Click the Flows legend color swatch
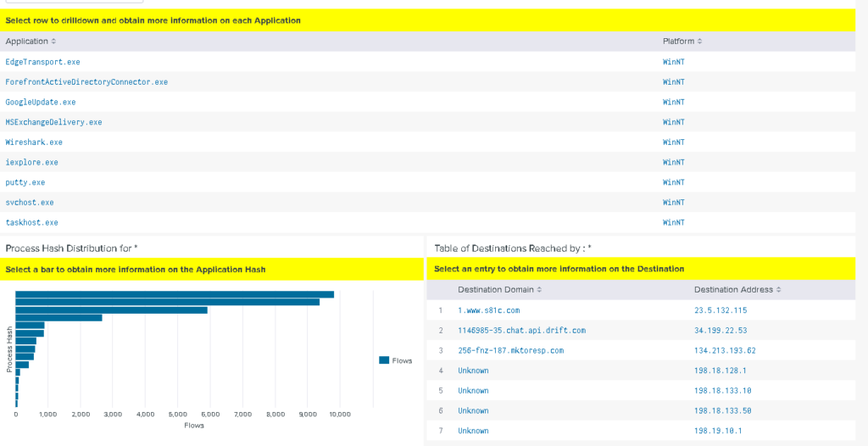Viewport: 868px width, 446px height. coord(384,360)
